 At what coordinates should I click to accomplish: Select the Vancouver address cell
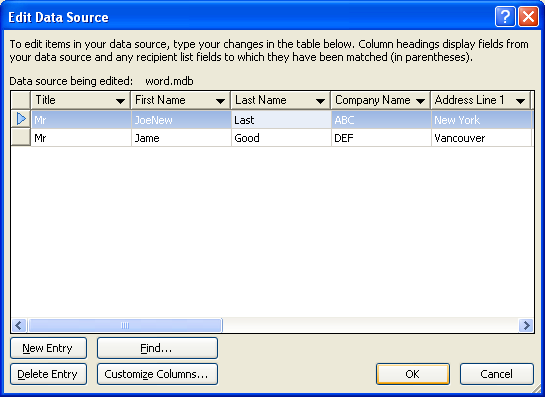click(x=481, y=138)
